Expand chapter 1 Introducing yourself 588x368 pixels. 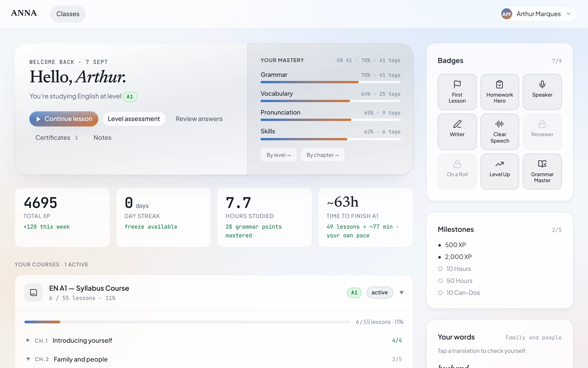(x=28, y=340)
